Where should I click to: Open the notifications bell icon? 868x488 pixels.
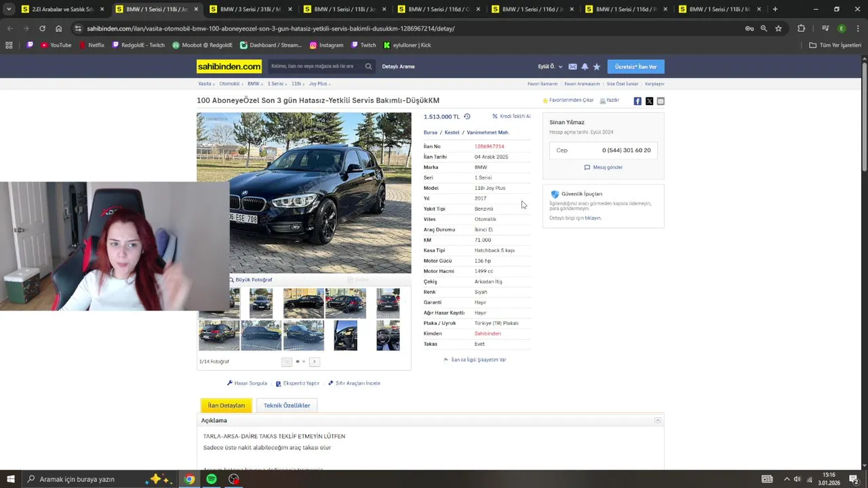pyautogui.click(x=585, y=66)
